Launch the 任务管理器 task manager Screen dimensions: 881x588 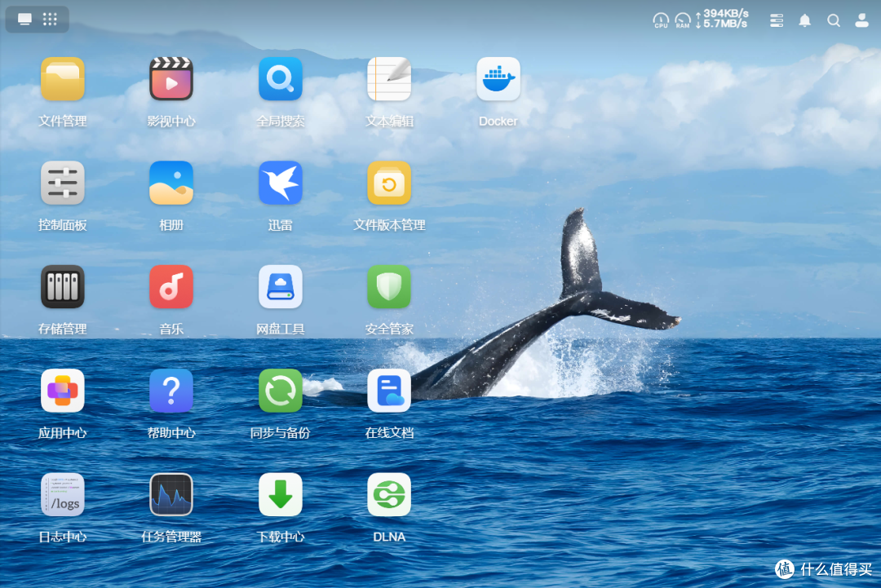pyautogui.click(x=171, y=495)
